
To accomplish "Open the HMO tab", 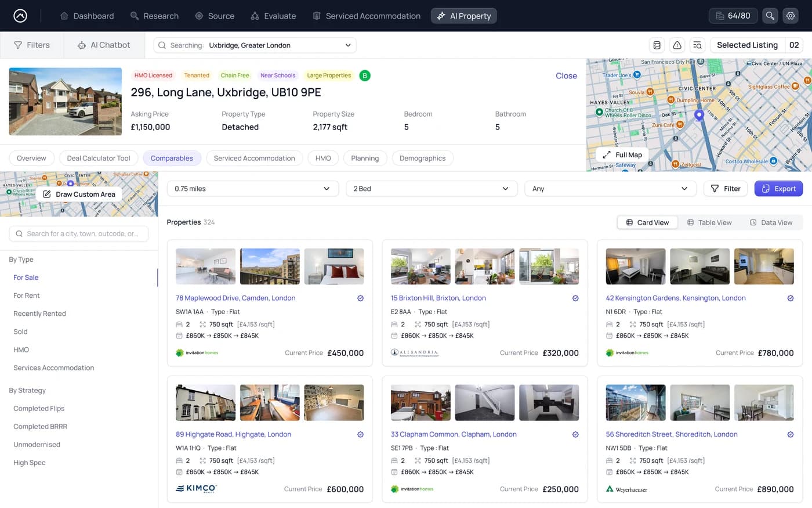I will point(323,158).
